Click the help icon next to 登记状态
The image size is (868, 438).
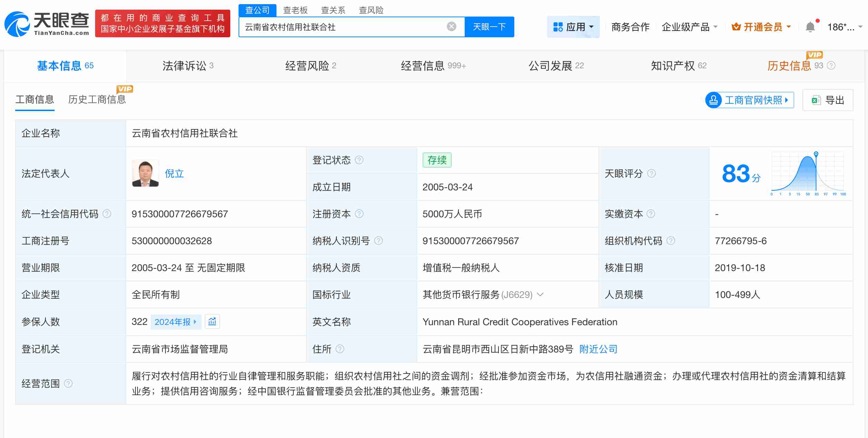click(359, 160)
